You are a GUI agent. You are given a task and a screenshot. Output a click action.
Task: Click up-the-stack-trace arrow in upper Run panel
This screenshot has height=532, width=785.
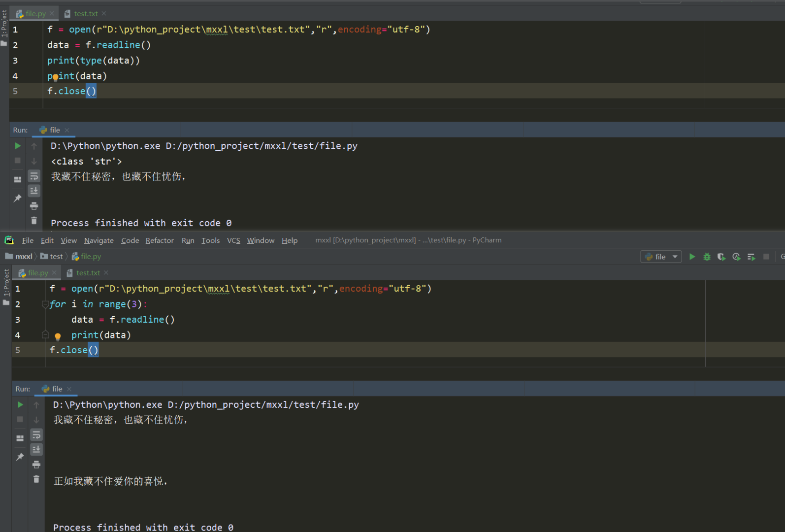pyautogui.click(x=34, y=146)
